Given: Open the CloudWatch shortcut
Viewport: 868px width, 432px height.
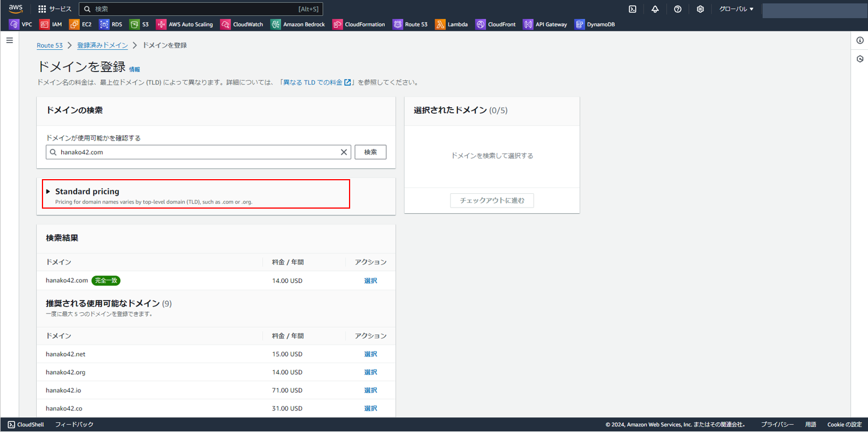Looking at the screenshot, I should click(242, 24).
